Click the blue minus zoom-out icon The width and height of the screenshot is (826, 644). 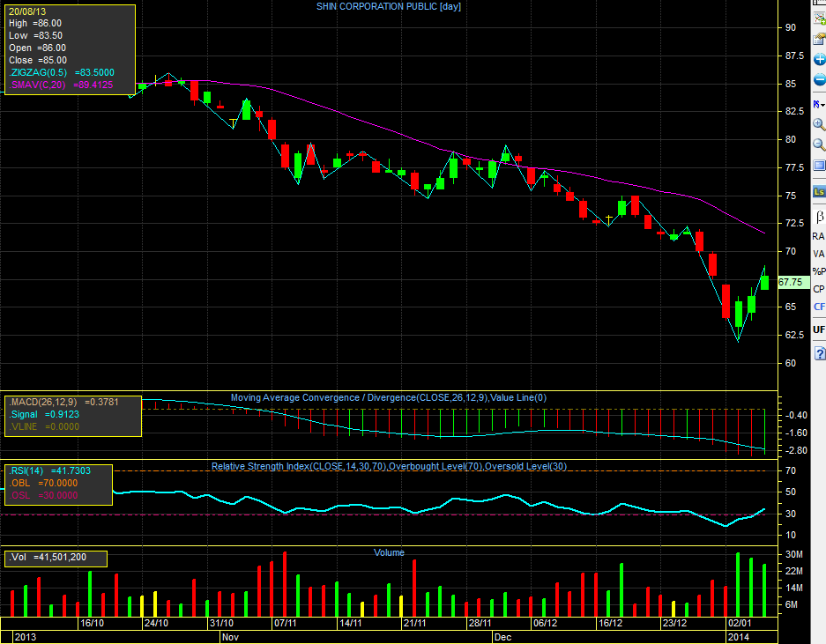[819, 80]
